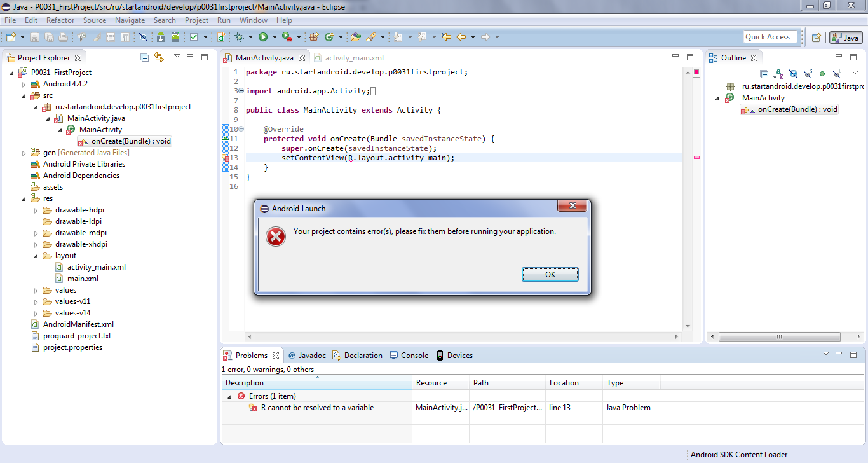
Task: Click the New Java Class toolbar icon
Action: coord(329,37)
